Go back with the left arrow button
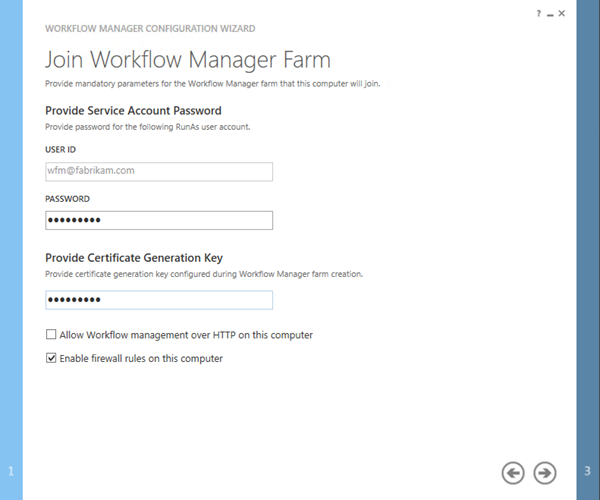600x500 pixels. [x=513, y=472]
